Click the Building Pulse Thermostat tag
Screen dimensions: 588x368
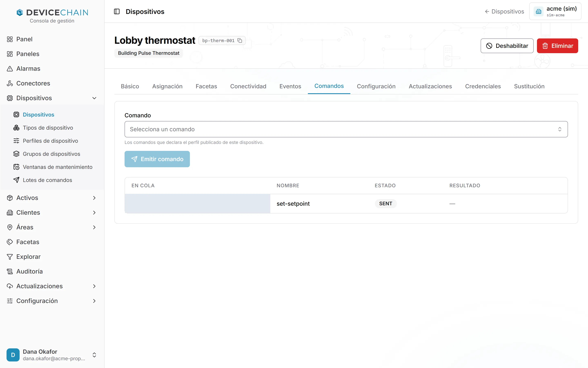tap(149, 53)
